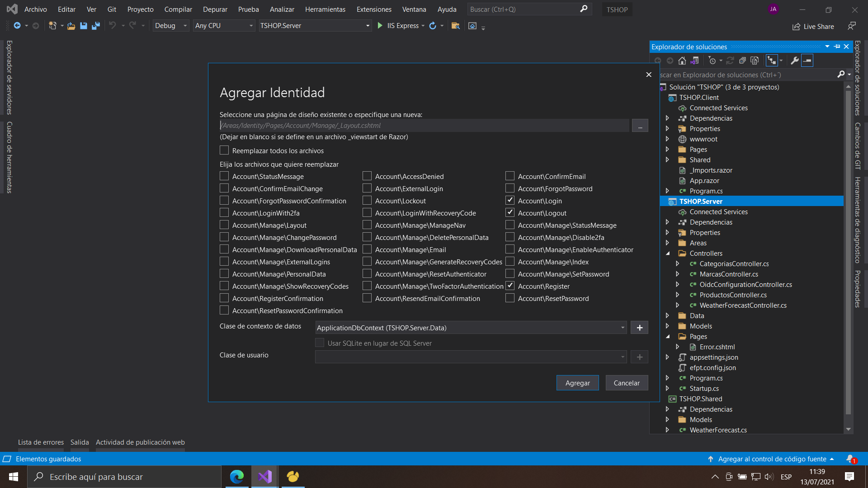Expand Startup.cs node
Screen dimensions: 868x488
[668, 389]
